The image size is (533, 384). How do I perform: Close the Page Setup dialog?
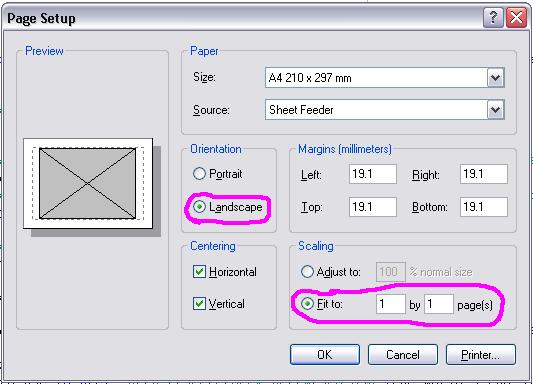tap(516, 18)
